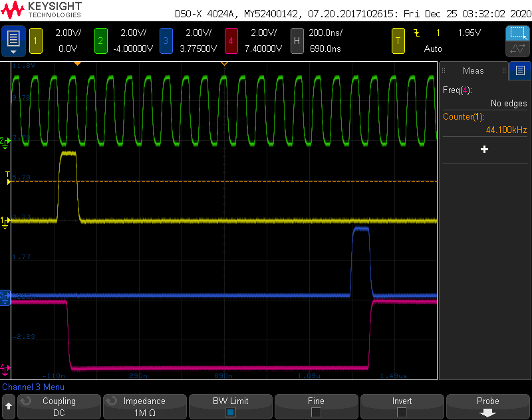
Task: Select the pink channel 4 button
Action: 231,41
